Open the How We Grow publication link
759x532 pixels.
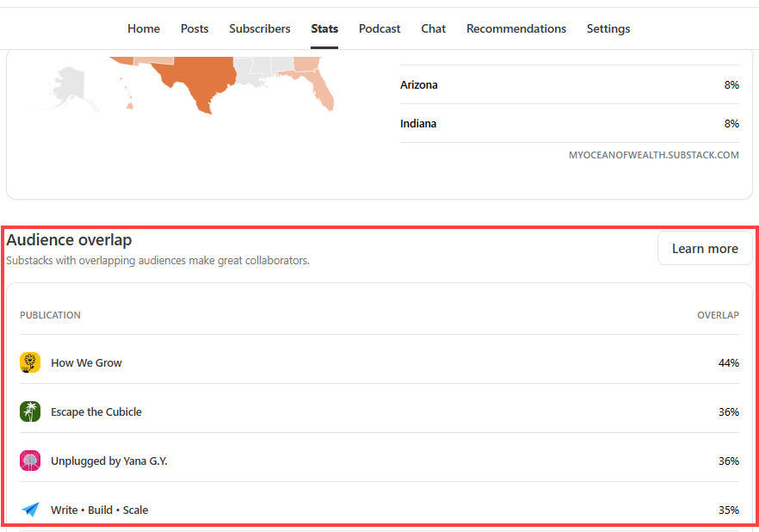coord(87,362)
